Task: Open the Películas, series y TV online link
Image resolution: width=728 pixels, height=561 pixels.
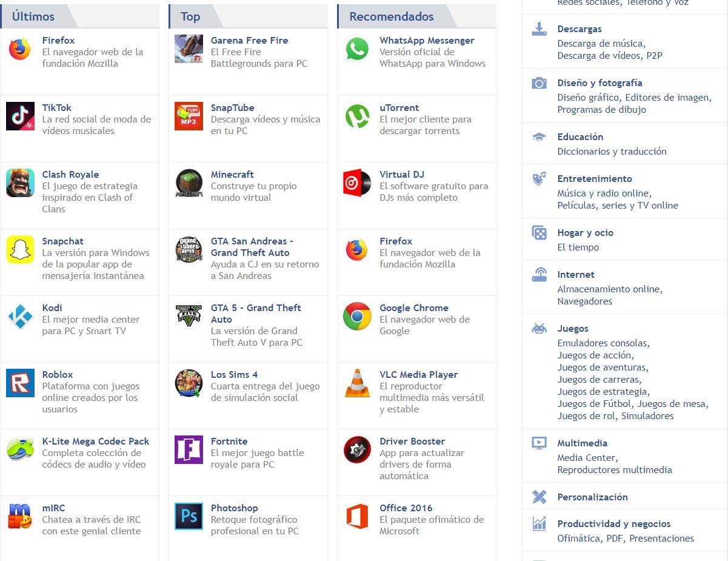Action: [618, 206]
